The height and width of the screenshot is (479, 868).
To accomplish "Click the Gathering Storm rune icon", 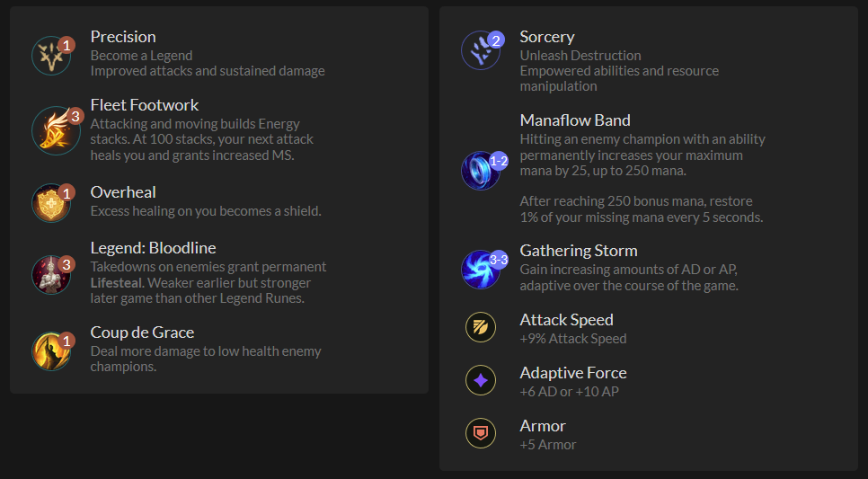I will point(480,269).
